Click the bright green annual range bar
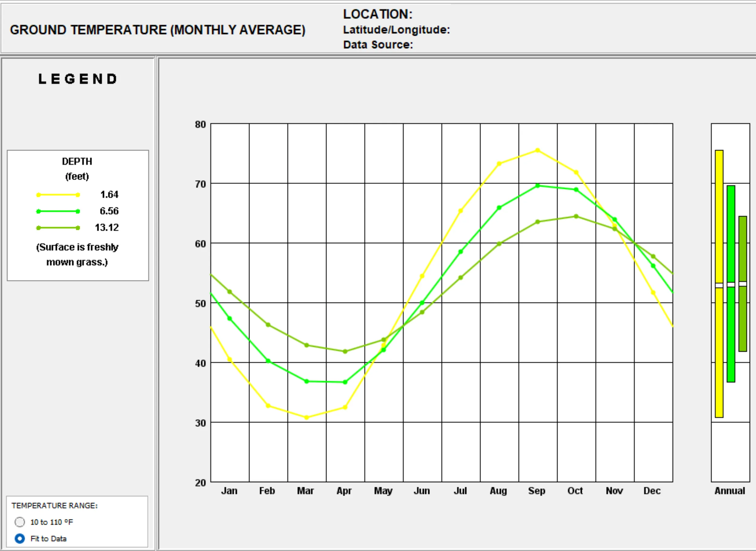 click(x=731, y=284)
